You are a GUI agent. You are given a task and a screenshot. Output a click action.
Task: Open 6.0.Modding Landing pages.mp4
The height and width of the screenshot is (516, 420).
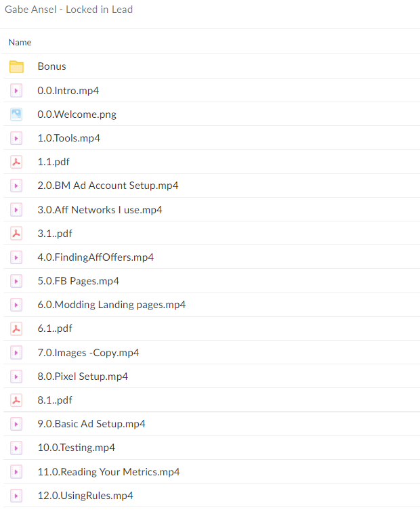click(x=112, y=305)
